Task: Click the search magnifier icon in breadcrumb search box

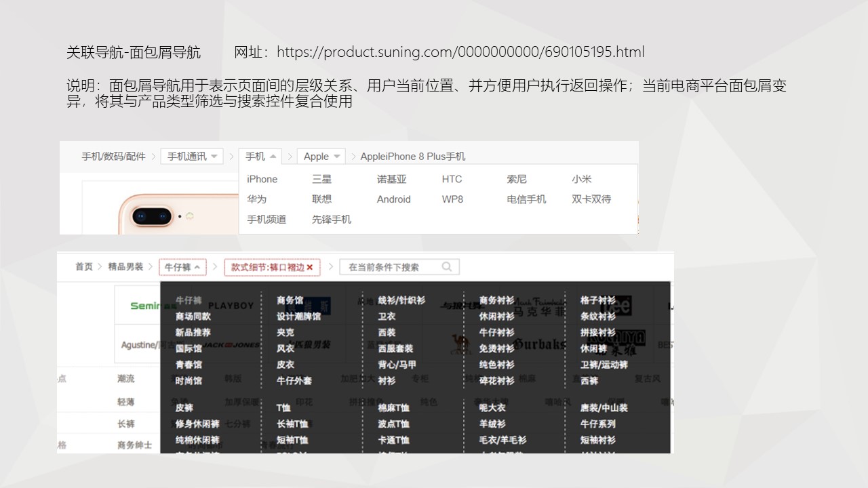Action: pyautogui.click(x=446, y=267)
